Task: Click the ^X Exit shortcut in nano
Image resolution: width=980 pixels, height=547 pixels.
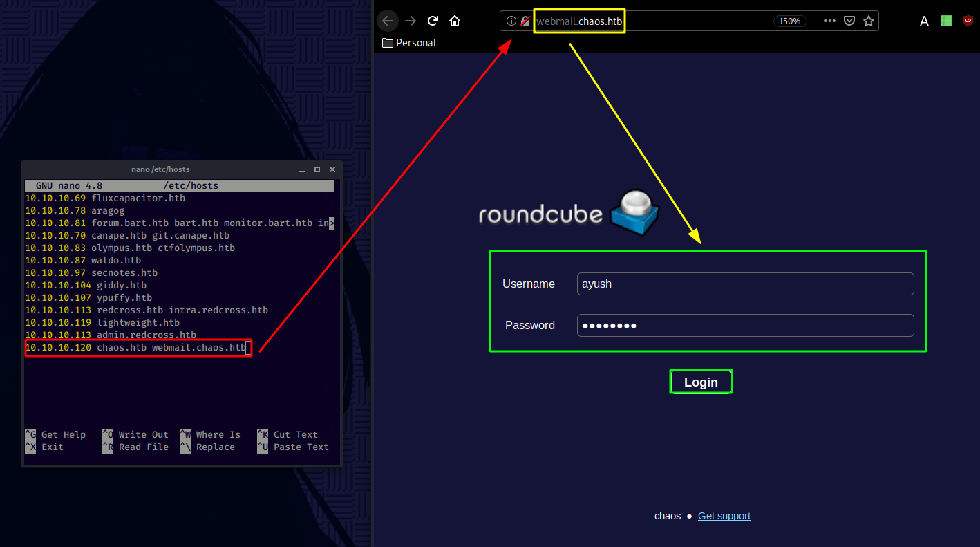Action: 44,447
